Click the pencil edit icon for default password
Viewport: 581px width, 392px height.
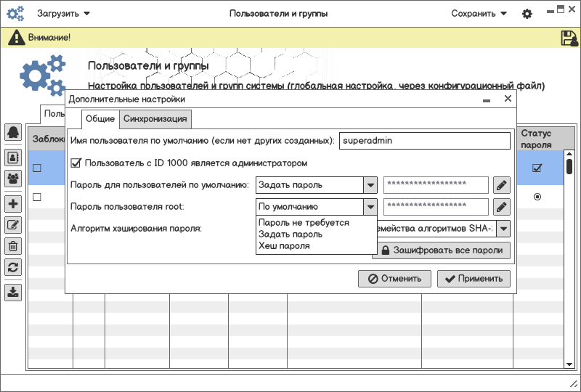click(502, 185)
